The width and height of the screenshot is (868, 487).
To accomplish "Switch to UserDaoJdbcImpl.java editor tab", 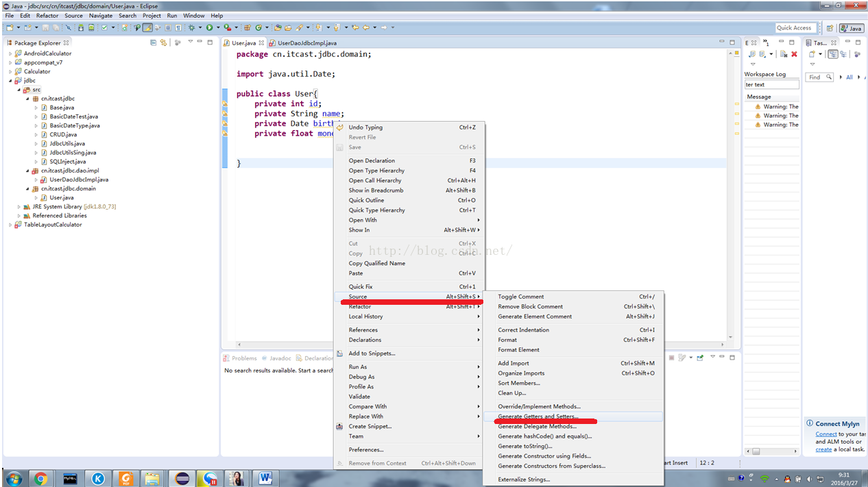I will pos(307,42).
